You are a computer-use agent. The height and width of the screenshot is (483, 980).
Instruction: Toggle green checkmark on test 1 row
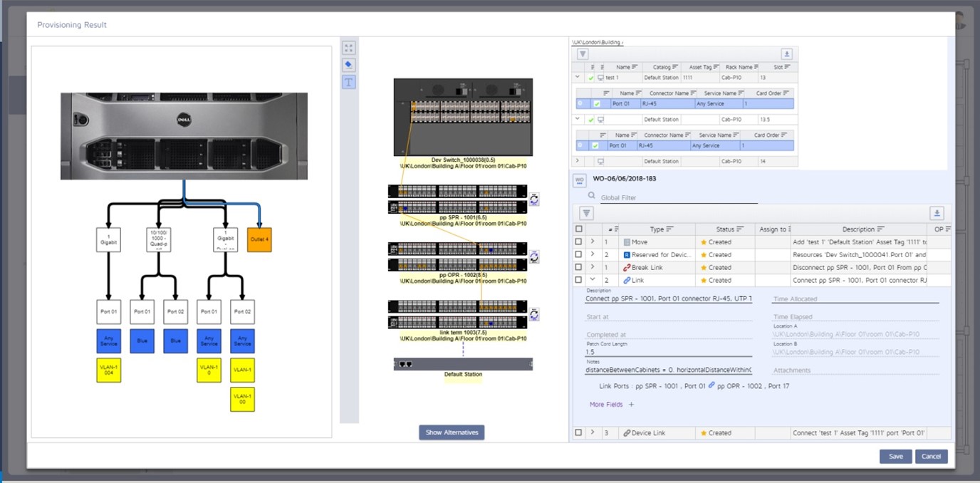(591, 78)
